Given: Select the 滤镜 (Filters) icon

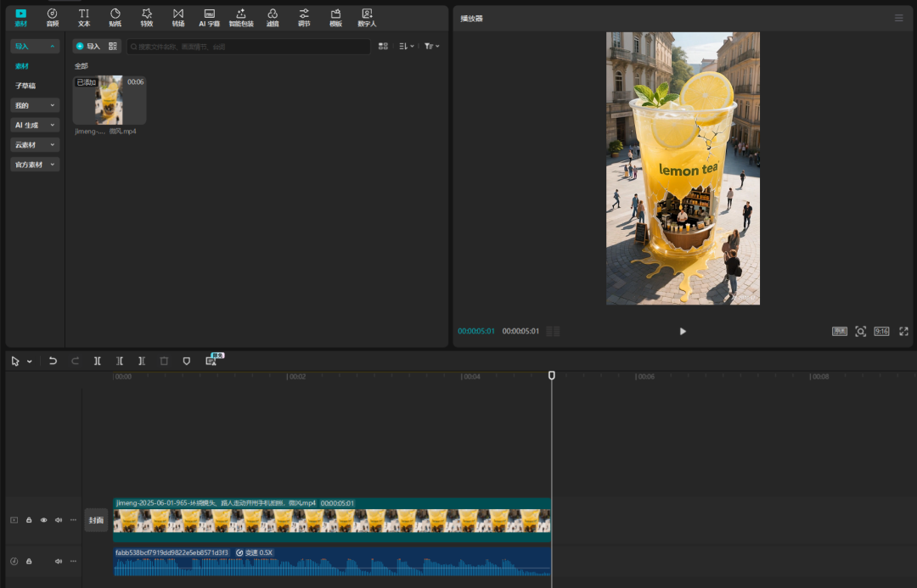Looking at the screenshot, I should coord(273,18).
